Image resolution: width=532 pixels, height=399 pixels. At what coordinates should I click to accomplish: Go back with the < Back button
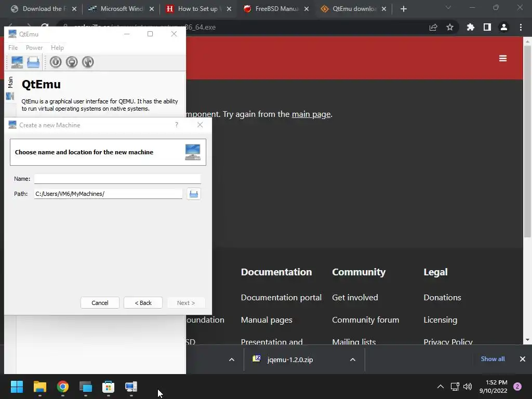[x=143, y=303]
